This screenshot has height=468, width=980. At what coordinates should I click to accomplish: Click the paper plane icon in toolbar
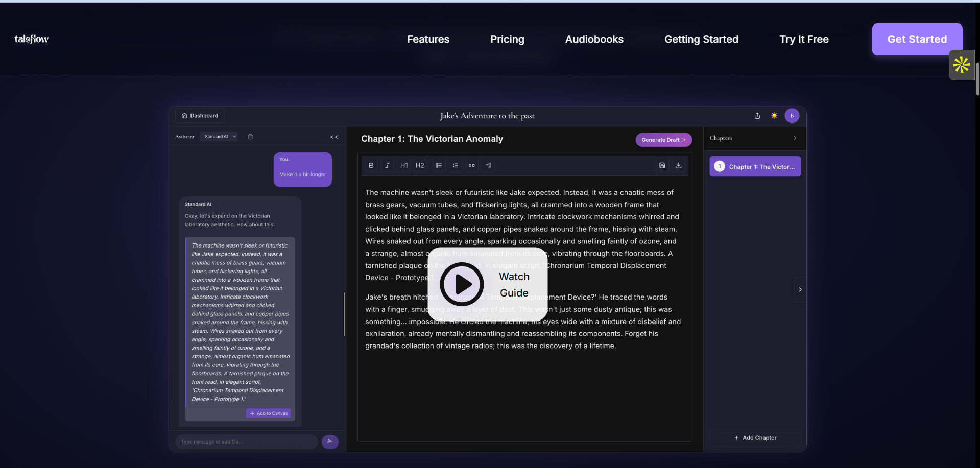pos(488,165)
